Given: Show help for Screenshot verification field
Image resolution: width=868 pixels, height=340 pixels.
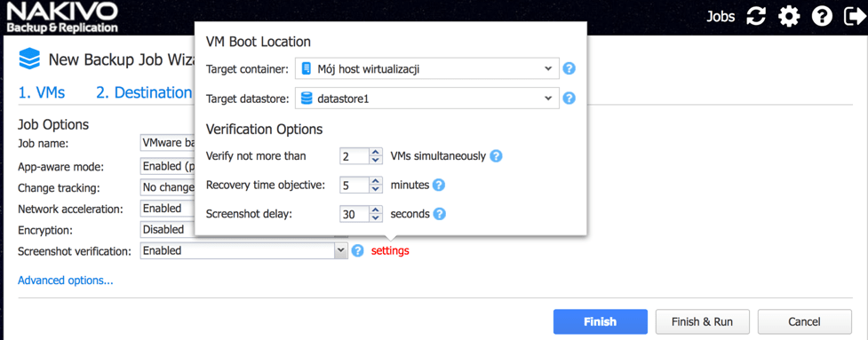Looking at the screenshot, I should point(358,251).
